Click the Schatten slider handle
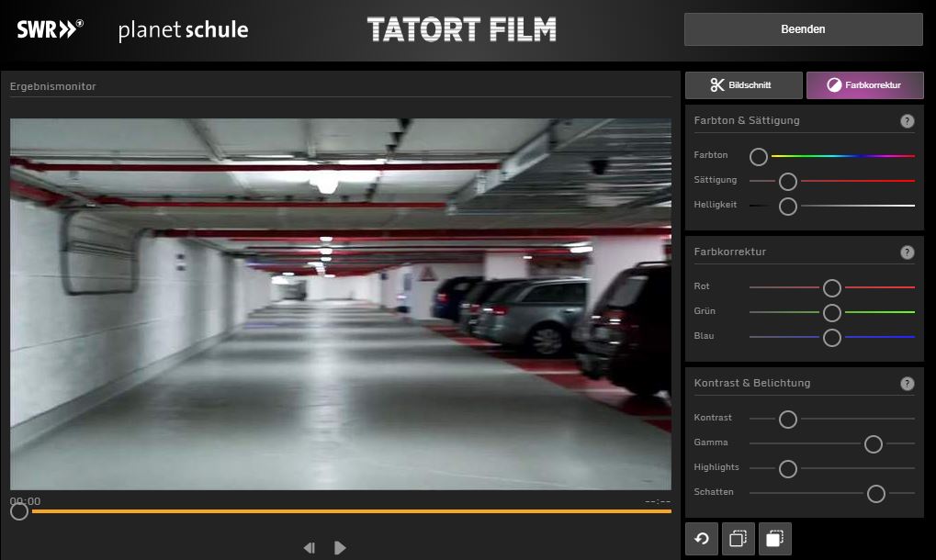The image size is (936, 560). coord(876,494)
